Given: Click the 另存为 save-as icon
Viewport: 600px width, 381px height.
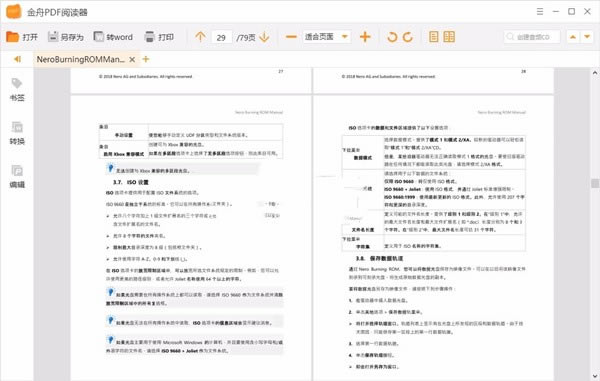Looking at the screenshot, I should pos(53,37).
